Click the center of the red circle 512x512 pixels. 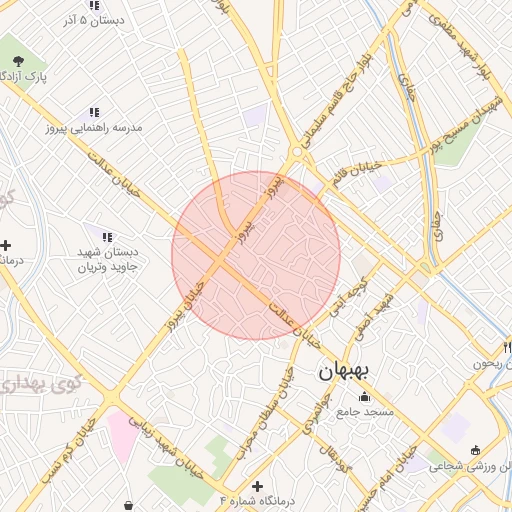point(256,256)
